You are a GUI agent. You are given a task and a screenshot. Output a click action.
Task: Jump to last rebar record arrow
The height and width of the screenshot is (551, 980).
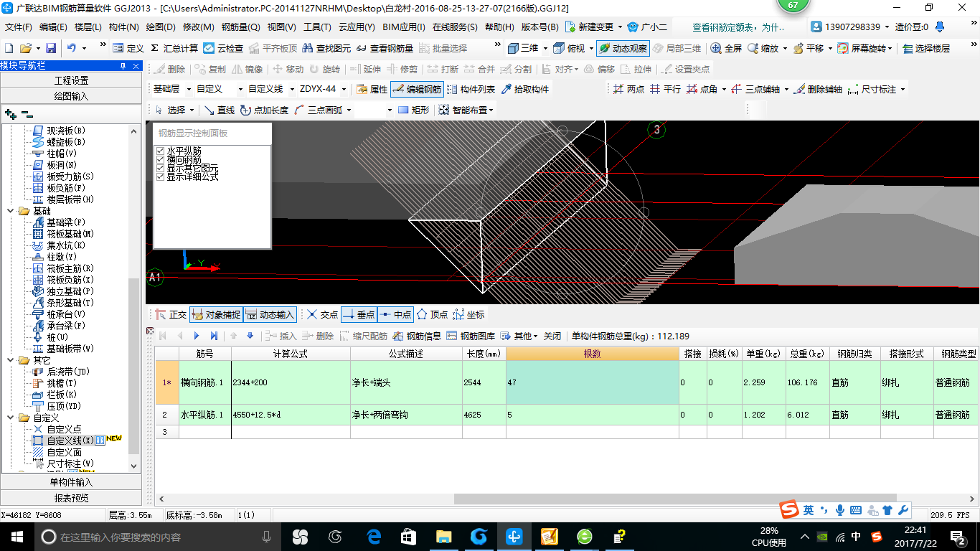[214, 336]
